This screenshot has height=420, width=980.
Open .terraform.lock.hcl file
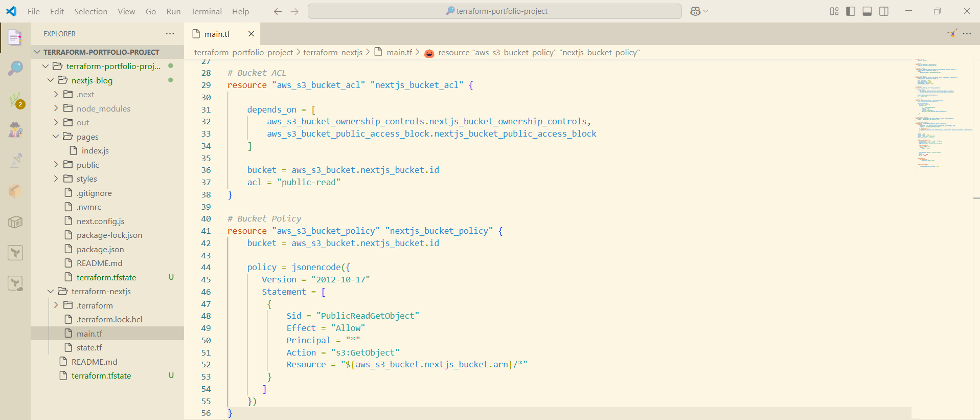coord(109,319)
